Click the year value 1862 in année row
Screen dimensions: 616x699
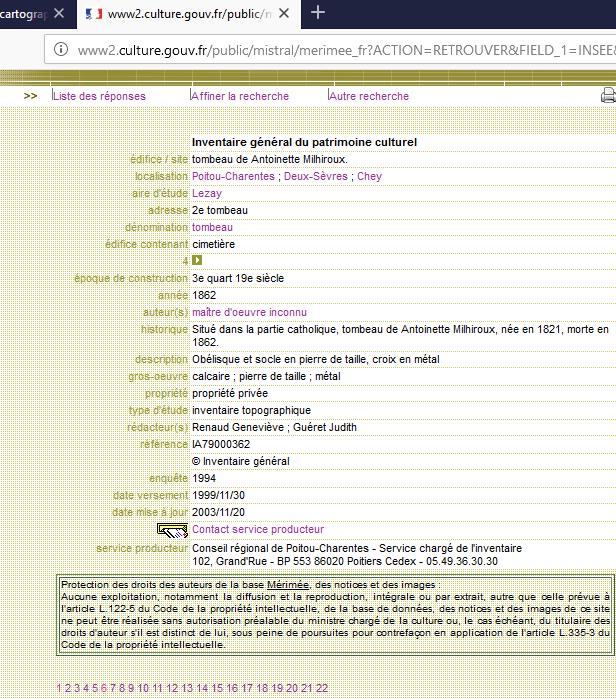click(x=204, y=295)
